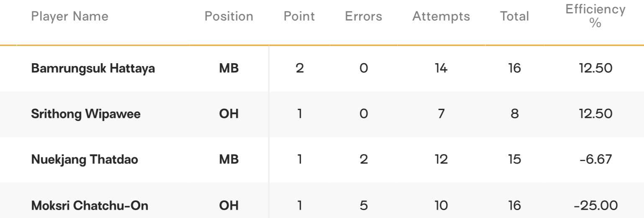Click the Errors column header
The image size is (644, 218).
[364, 17]
